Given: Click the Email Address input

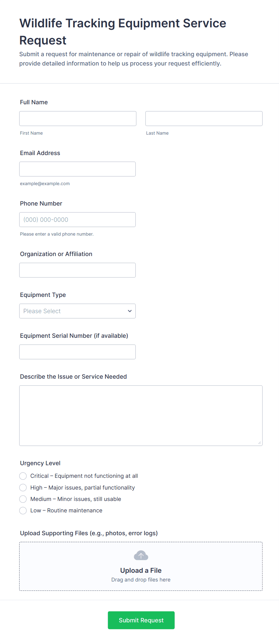Looking at the screenshot, I should (x=77, y=169).
